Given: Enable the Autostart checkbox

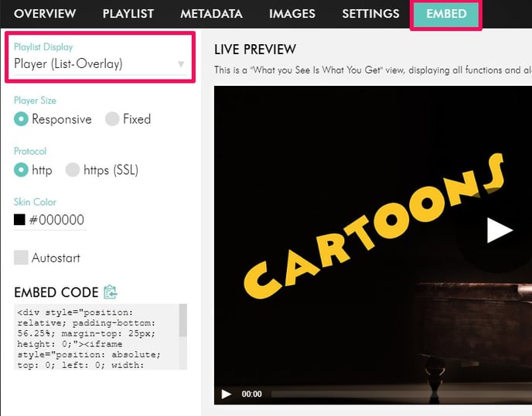Looking at the screenshot, I should coord(22,257).
